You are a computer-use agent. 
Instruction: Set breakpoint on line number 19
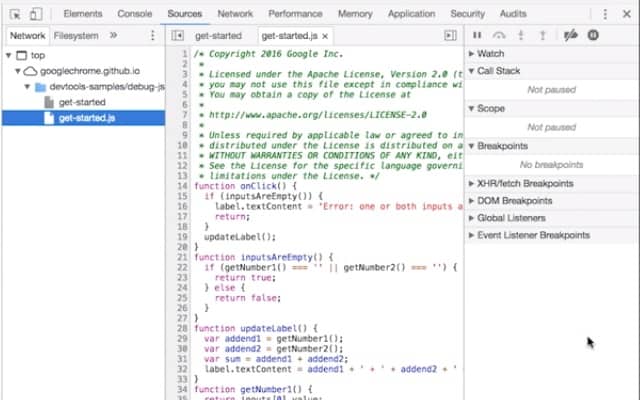coord(182,237)
